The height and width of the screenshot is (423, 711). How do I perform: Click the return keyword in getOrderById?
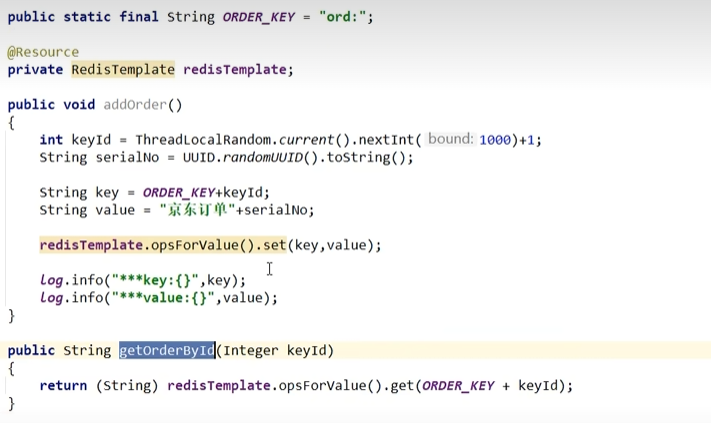click(63, 386)
